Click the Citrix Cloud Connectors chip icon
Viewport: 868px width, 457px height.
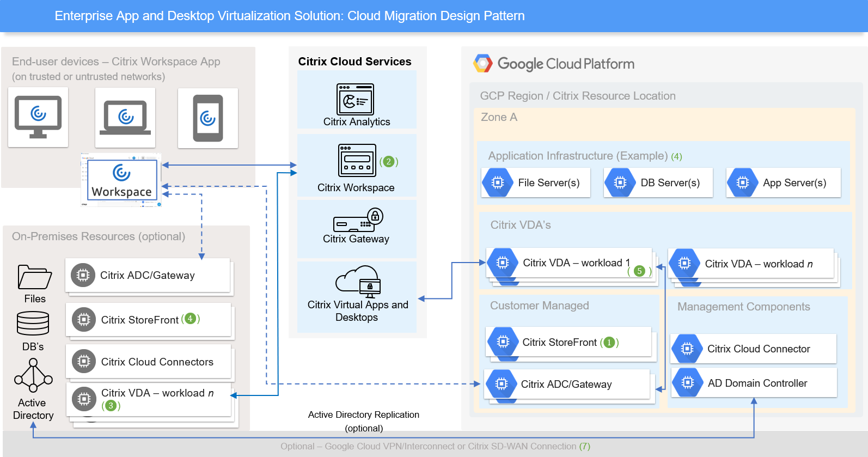click(84, 361)
